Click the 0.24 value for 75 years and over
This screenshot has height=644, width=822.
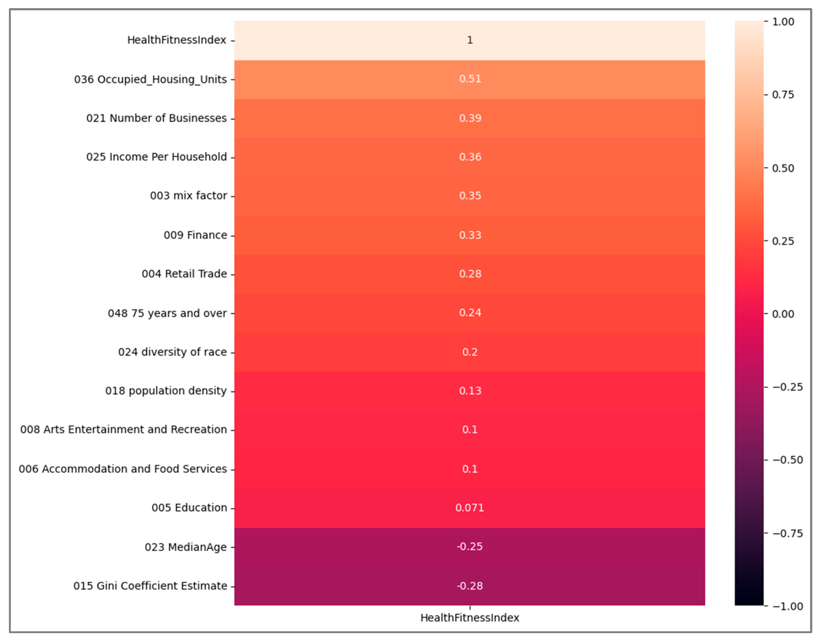pyautogui.click(x=469, y=313)
